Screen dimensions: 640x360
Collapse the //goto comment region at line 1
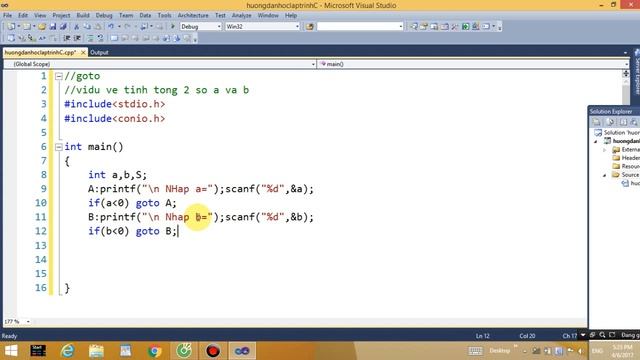coord(59,76)
